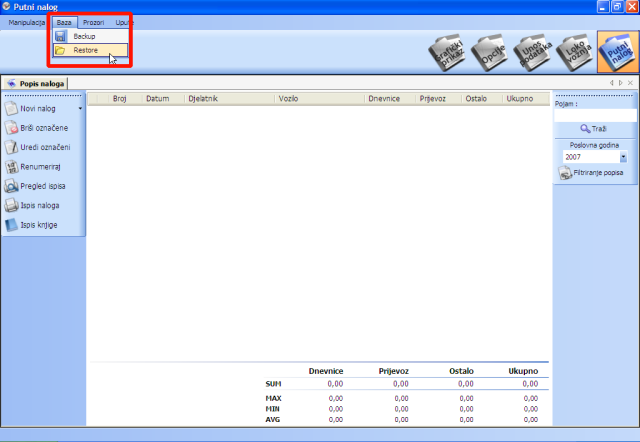Focus the Pojam search input field
The width and height of the screenshot is (640, 442).
pos(595,115)
